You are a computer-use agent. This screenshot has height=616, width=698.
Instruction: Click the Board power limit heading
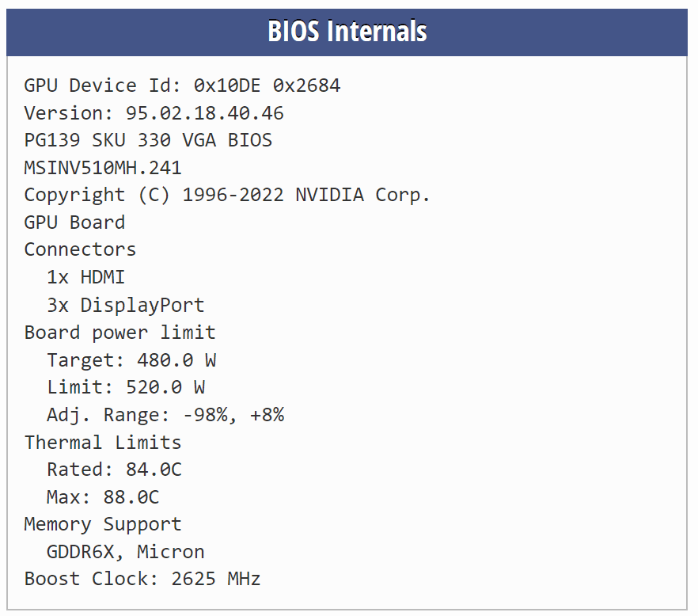pos(120,333)
